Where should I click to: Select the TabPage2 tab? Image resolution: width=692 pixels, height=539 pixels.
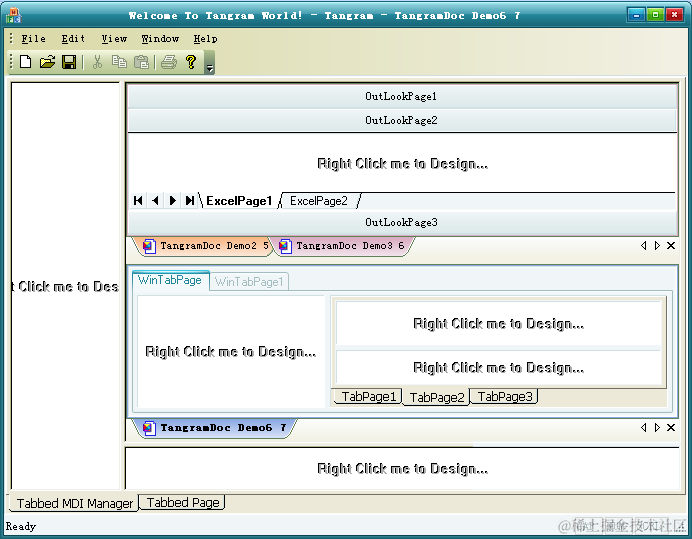tap(436, 397)
